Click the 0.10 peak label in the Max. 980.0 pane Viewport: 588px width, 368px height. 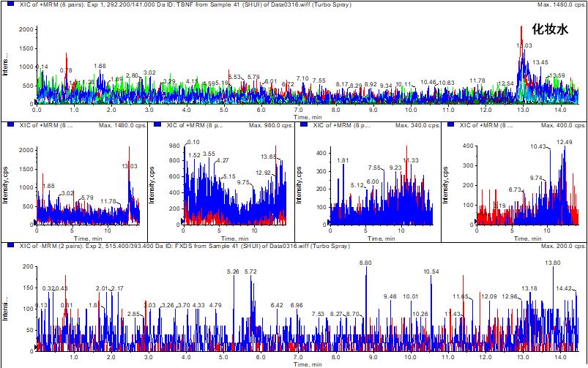(193, 142)
